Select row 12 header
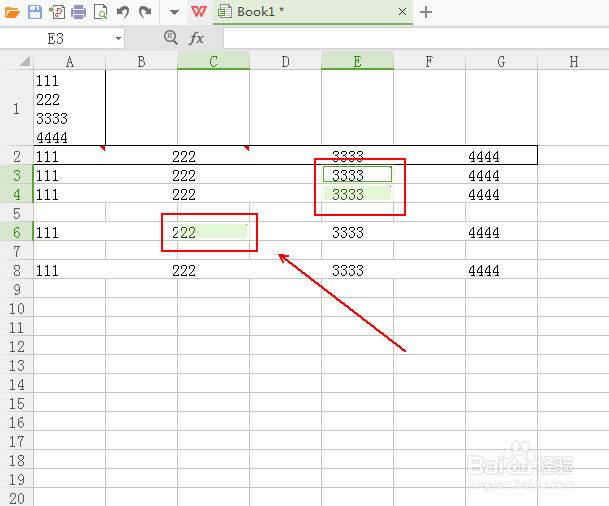Screen dimensions: 609x506 tap(17, 346)
